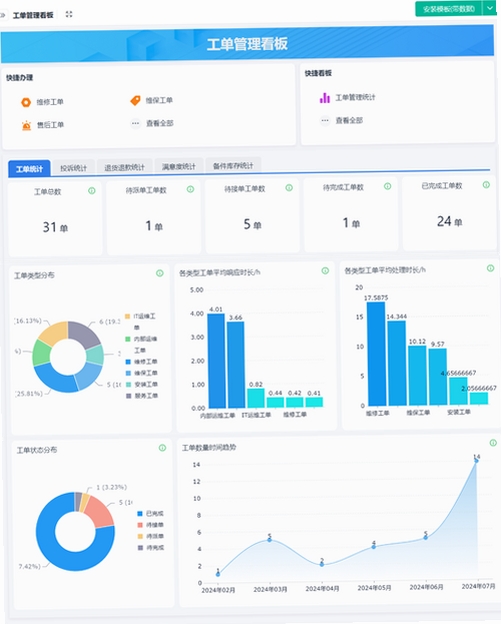Switch to the 投诉统计 tab
This screenshot has height=624, width=501.
point(73,168)
